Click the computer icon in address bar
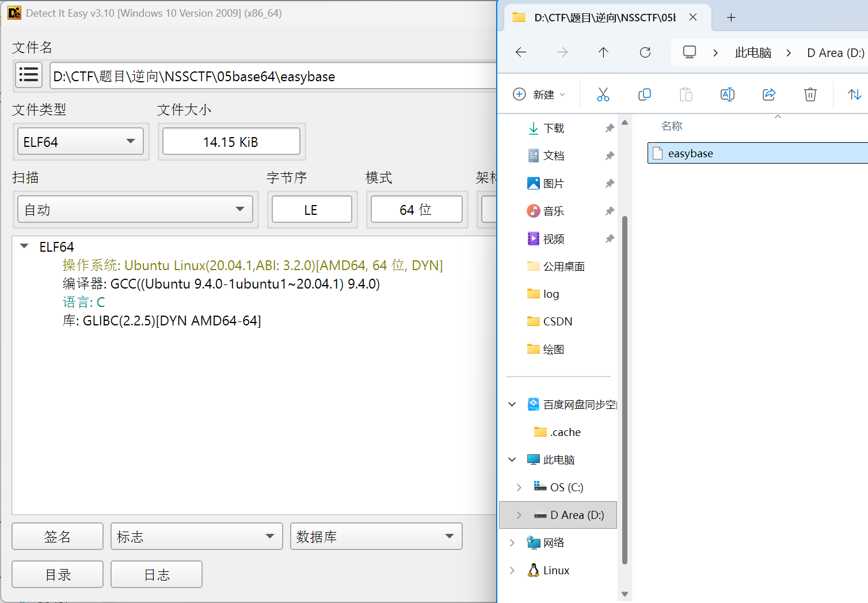 690,52
